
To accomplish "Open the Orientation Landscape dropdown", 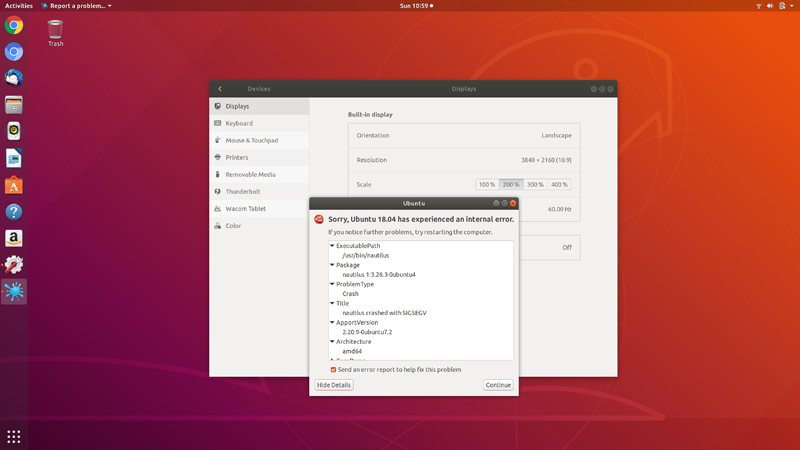I will click(x=464, y=136).
